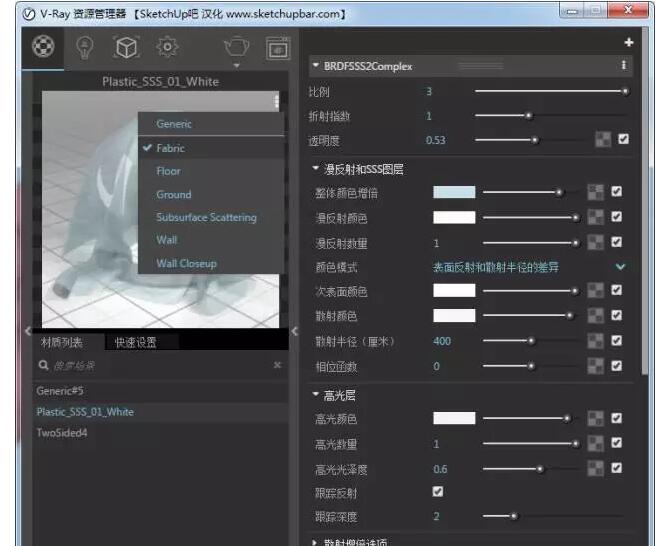659x546 pixels.
Task: Click the 折射指数 slider handle
Action: [x=529, y=116]
